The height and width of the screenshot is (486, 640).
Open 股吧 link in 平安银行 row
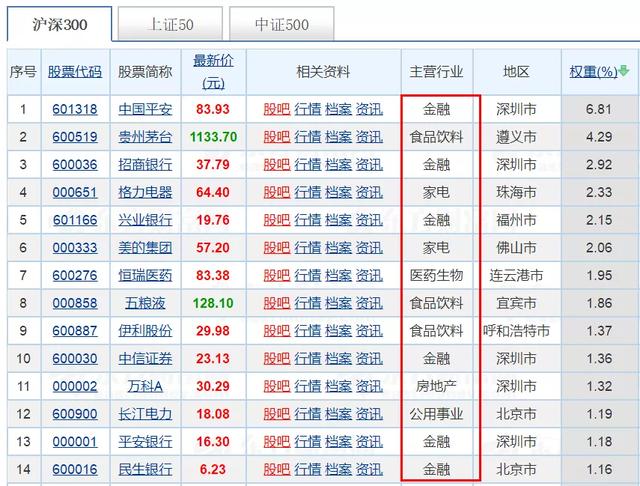coord(277,442)
